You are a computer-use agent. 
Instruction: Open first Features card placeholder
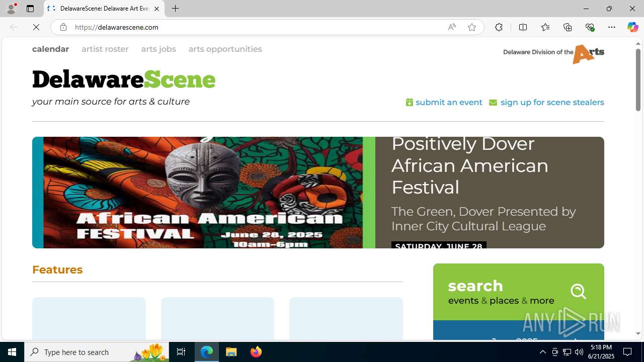tap(89, 318)
